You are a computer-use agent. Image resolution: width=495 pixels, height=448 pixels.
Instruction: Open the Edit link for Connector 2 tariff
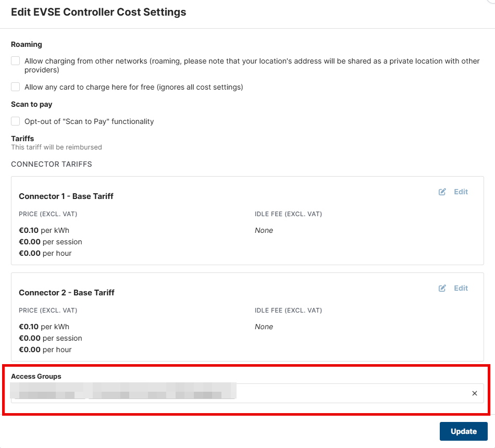click(x=461, y=288)
